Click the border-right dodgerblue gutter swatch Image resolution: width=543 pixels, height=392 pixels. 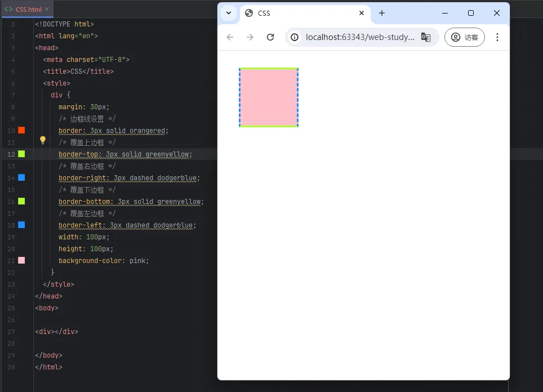coord(21,177)
